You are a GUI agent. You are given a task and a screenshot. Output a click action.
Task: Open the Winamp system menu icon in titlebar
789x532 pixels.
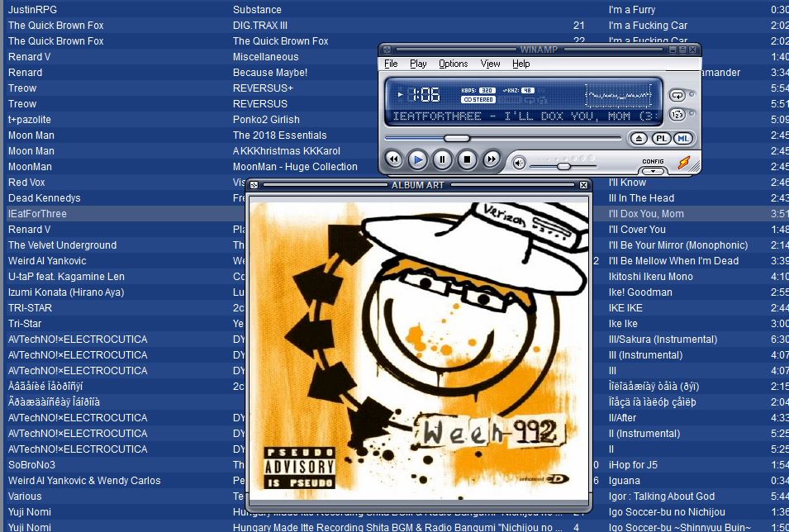click(387, 50)
